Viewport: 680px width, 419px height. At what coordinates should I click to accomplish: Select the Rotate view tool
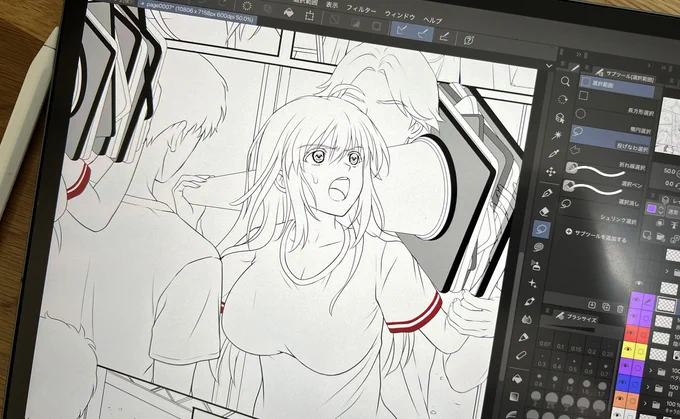[562, 99]
